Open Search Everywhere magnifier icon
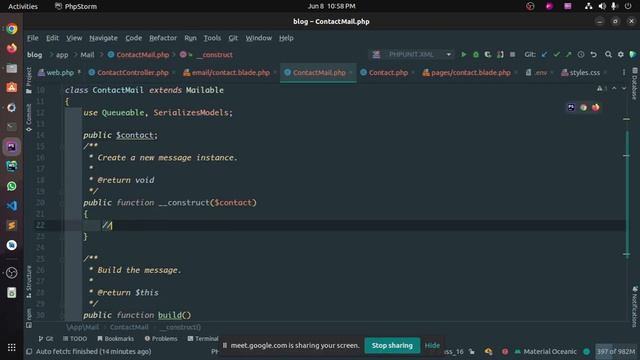This screenshot has height=360, width=640. pos(608,54)
